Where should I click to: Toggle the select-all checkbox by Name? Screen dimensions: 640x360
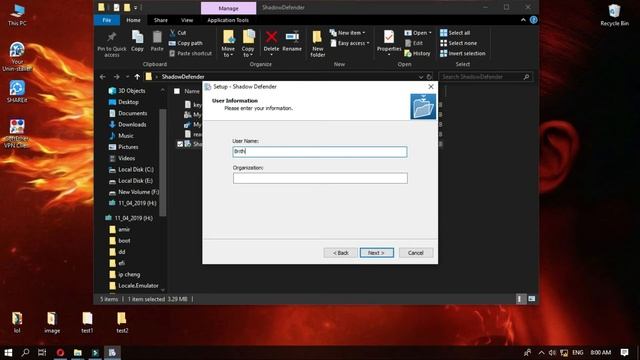177,91
